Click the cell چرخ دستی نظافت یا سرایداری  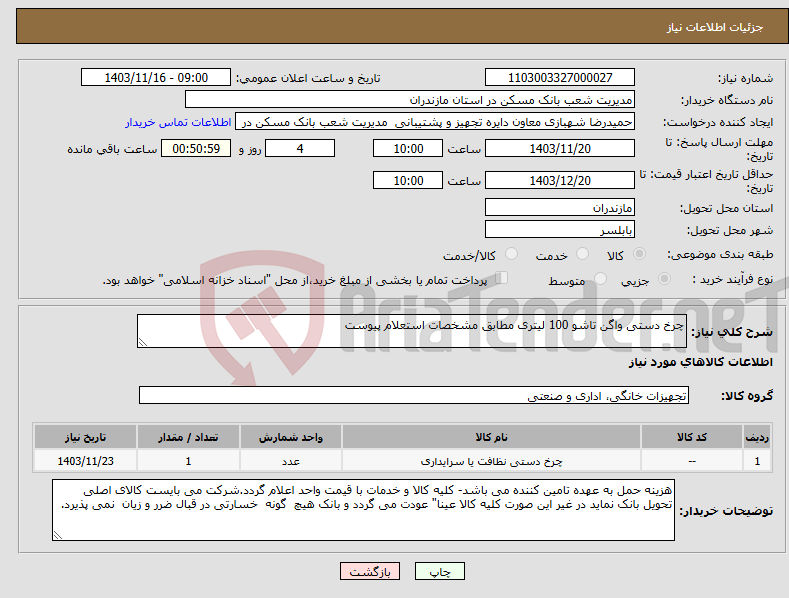[x=491, y=461]
